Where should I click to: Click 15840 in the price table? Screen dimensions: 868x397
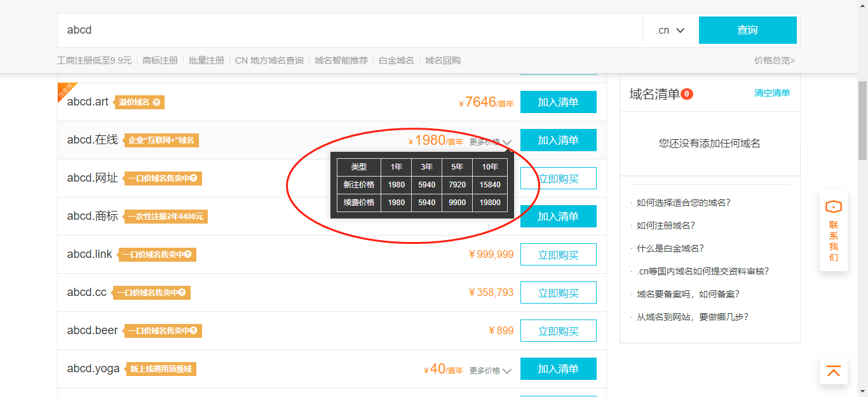490,185
